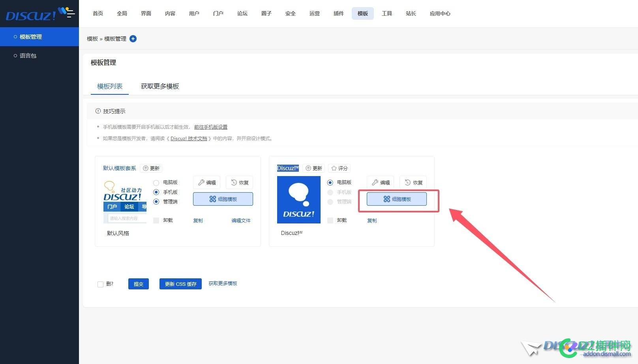Click 技巧提示 tips heading

pyautogui.click(x=114, y=111)
